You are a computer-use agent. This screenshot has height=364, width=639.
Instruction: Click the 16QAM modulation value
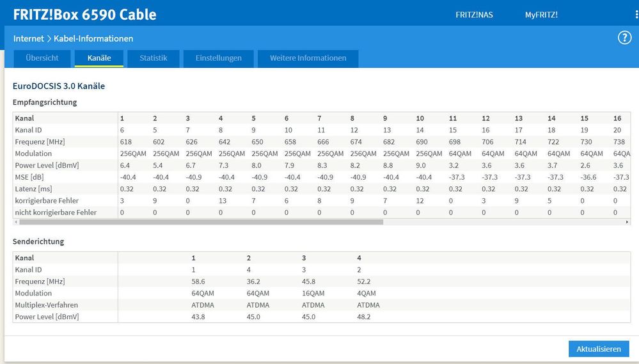pyautogui.click(x=313, y=293)
